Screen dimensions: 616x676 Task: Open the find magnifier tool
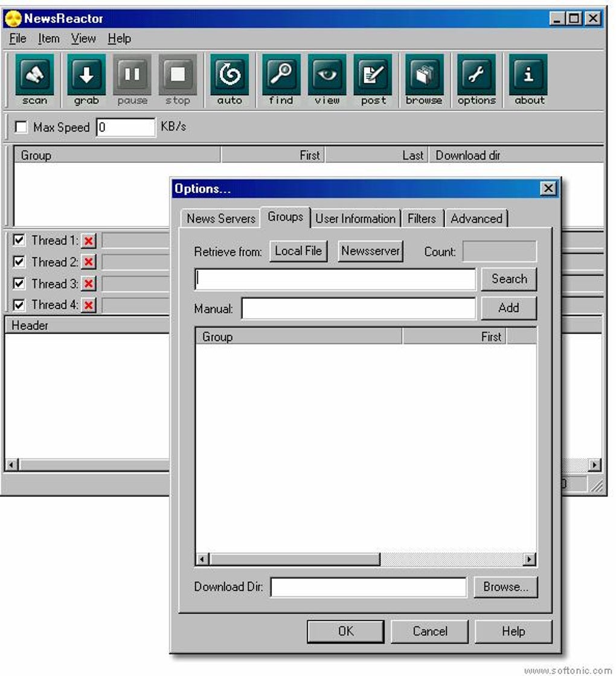click(281, 80)
